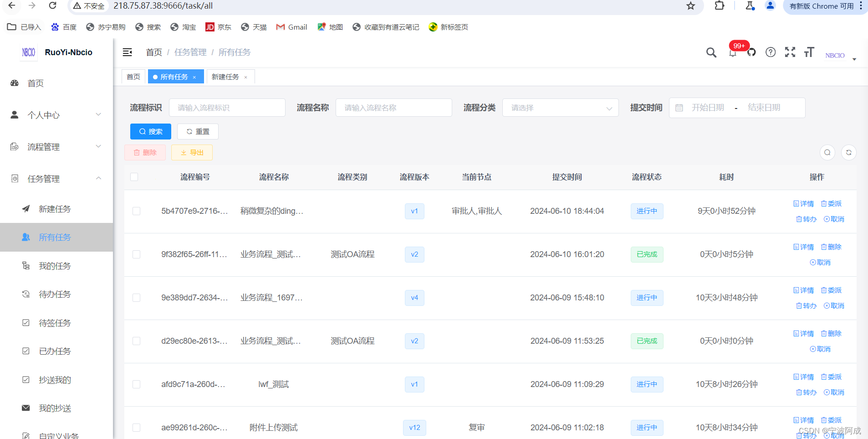Toggle search panel visibility round button
The image size is (868, 439).
(x=827, y=152)
